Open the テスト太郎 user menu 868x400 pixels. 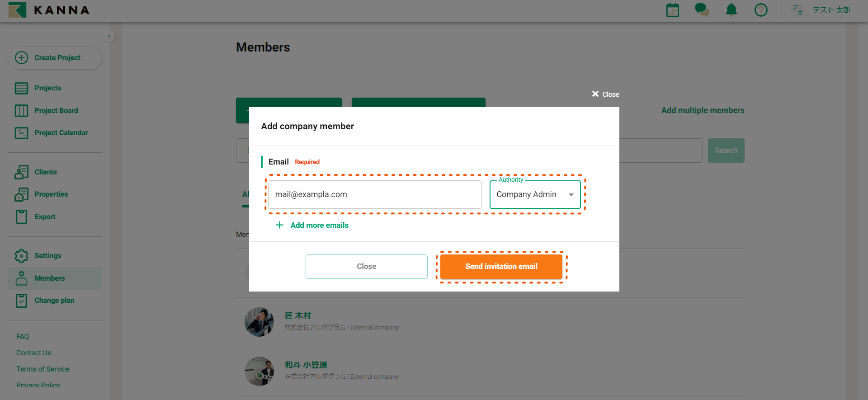pos(830,10)
